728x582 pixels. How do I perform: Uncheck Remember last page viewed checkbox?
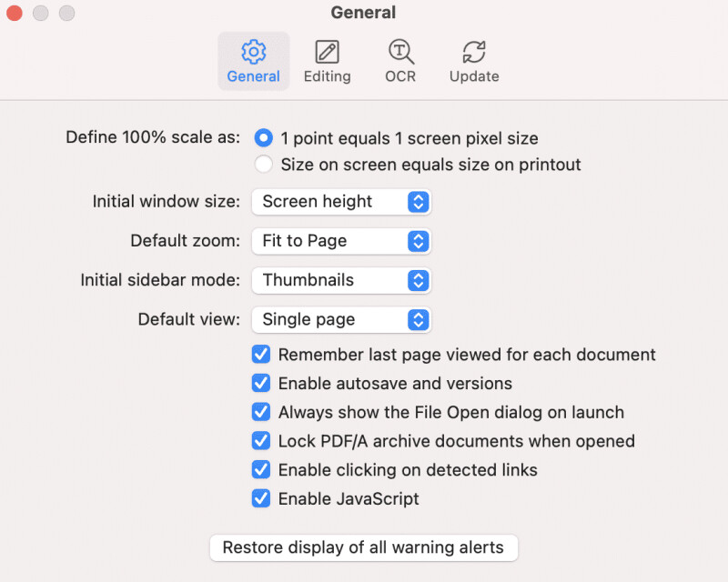[x=261, y=355]
